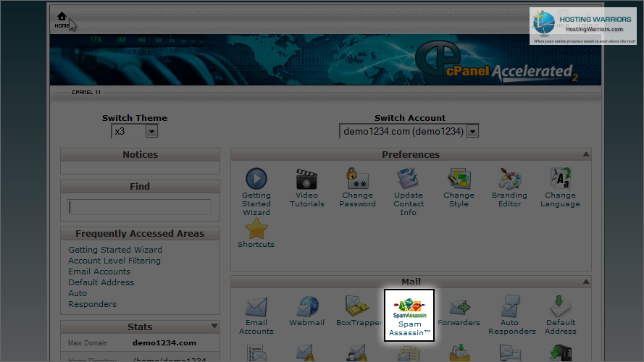Collapse the Mail section
The height and width of the screenshot is (362, 644).
tap(585, 282)
